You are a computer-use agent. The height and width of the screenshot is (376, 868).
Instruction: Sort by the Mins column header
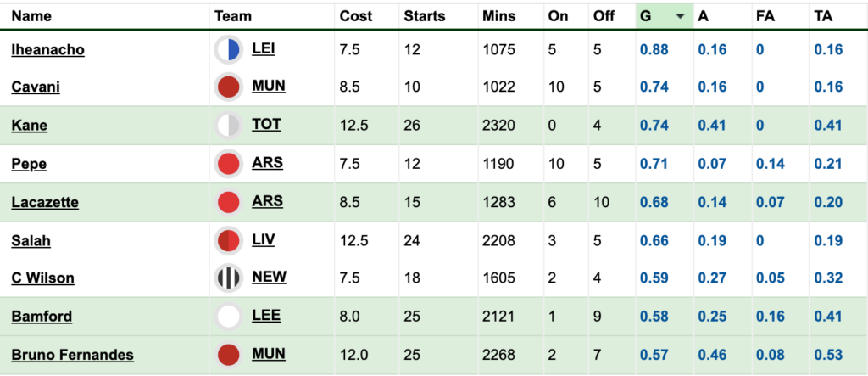click(498, 17)
